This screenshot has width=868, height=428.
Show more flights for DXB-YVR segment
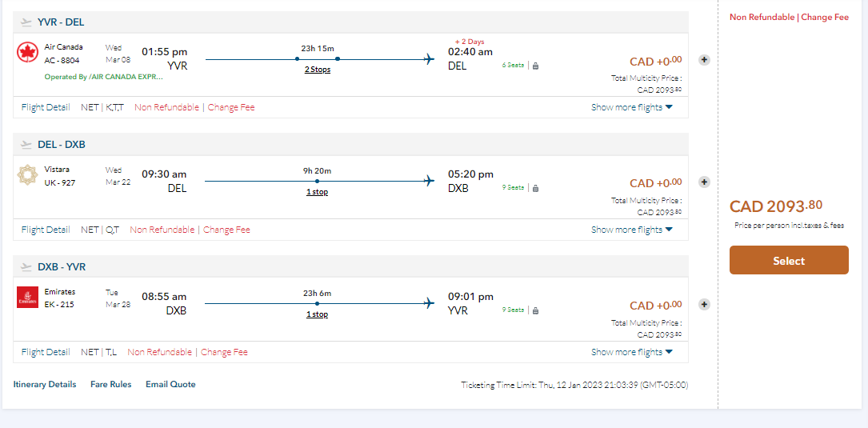[x=631, y=352]
